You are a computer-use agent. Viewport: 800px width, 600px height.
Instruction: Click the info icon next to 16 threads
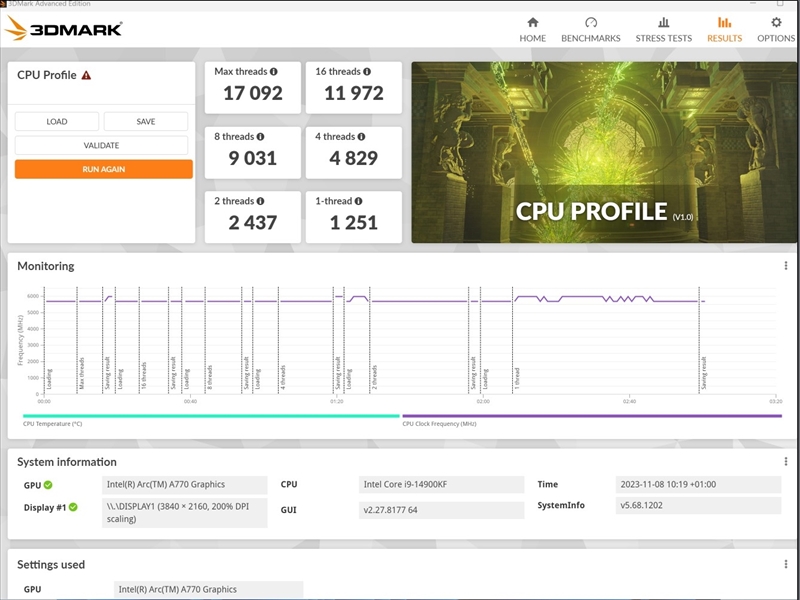367,71
